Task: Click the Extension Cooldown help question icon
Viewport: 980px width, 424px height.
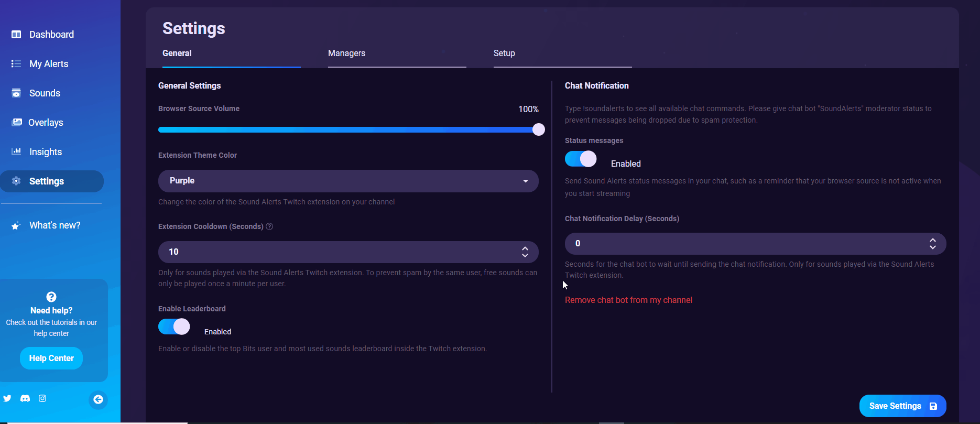Action: [x=269, y=226]
